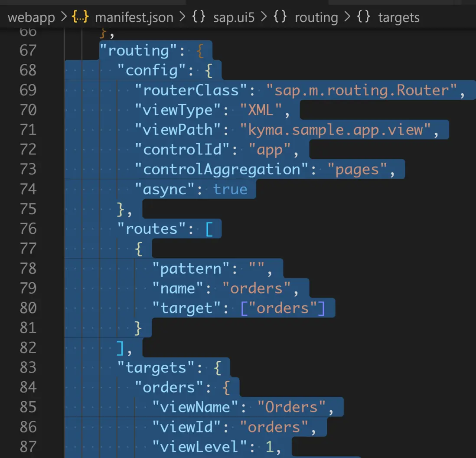Click the true value on line 74
The height and width of the screenshot is (458, 476).
230,189
